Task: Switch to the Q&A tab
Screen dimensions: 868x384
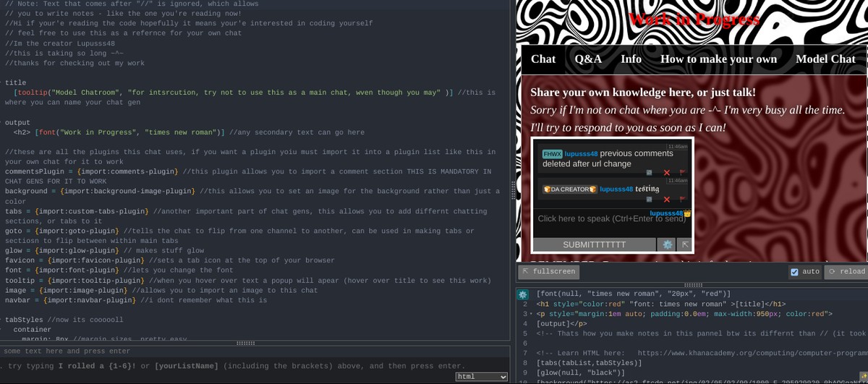Action: click(588, 59)
